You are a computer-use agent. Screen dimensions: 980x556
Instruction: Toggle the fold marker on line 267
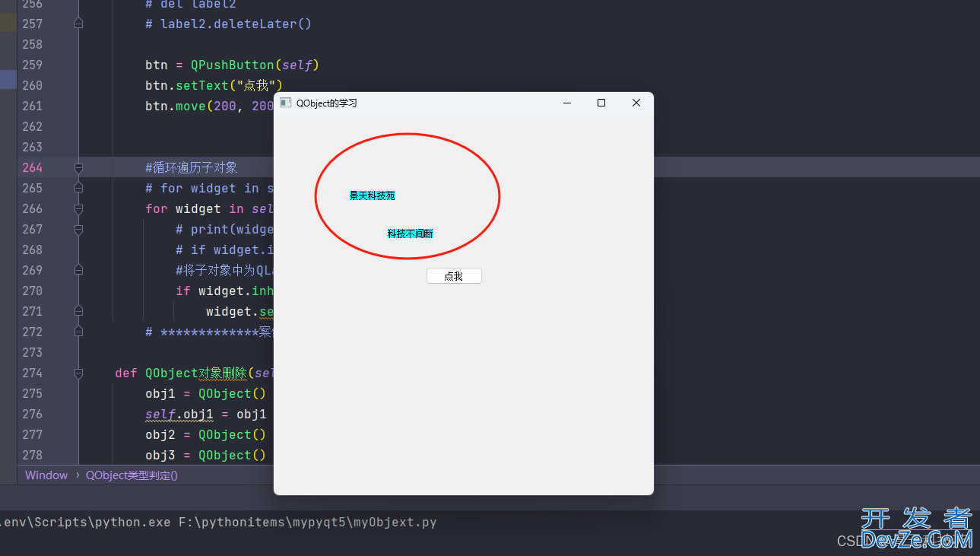click(78, 229)
